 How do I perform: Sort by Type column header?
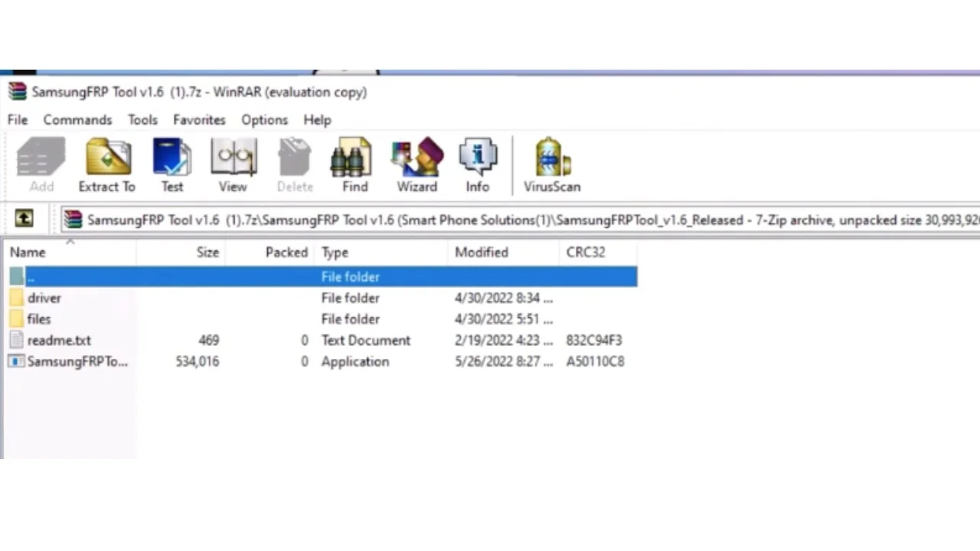[381, 253]
